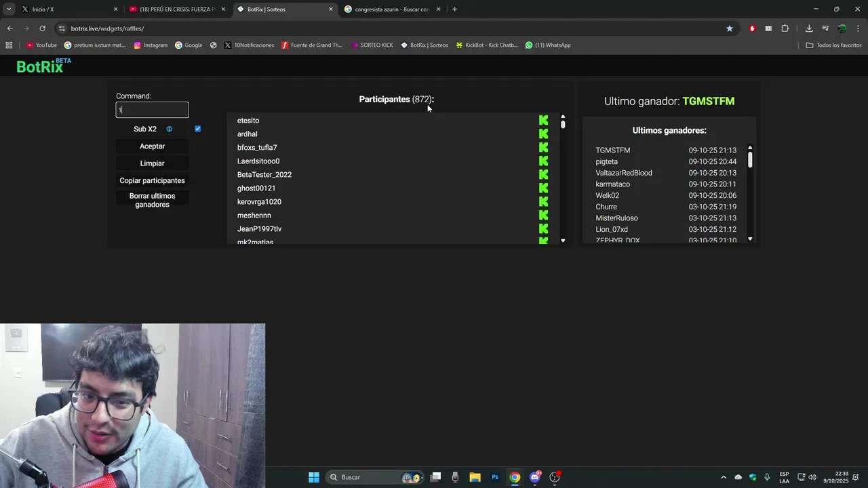Click the ESP LAA language indicator
This screenshot has width=868, height=488.
pos(784,477)
